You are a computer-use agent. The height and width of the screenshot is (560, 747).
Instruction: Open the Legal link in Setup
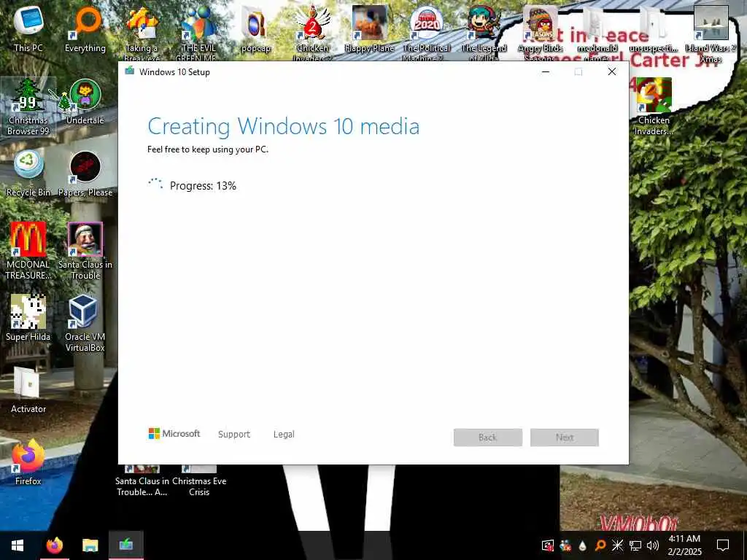click(284, 435)
